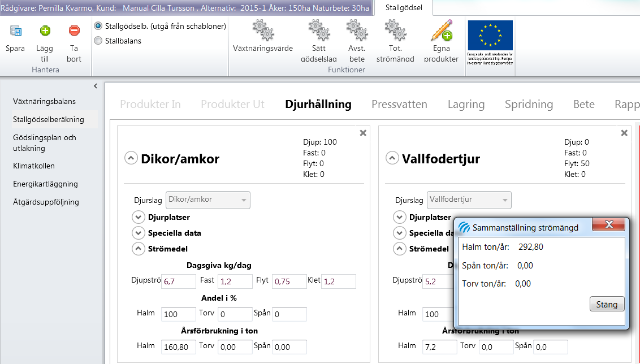This screenshot has width=640, height=364.
Task: Click the Stäng button in dialog
Action: click(x=607, y=304)
